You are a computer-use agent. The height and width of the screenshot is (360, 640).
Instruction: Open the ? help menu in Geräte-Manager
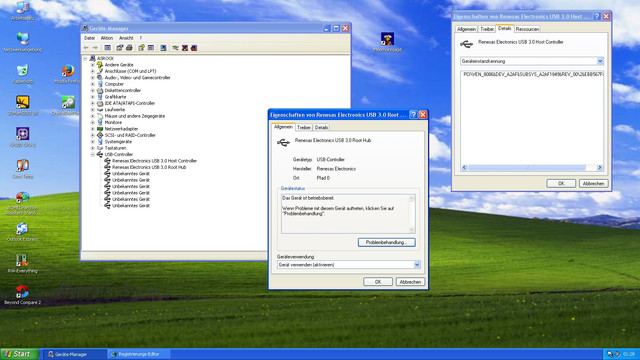click(x=140, y=38)
